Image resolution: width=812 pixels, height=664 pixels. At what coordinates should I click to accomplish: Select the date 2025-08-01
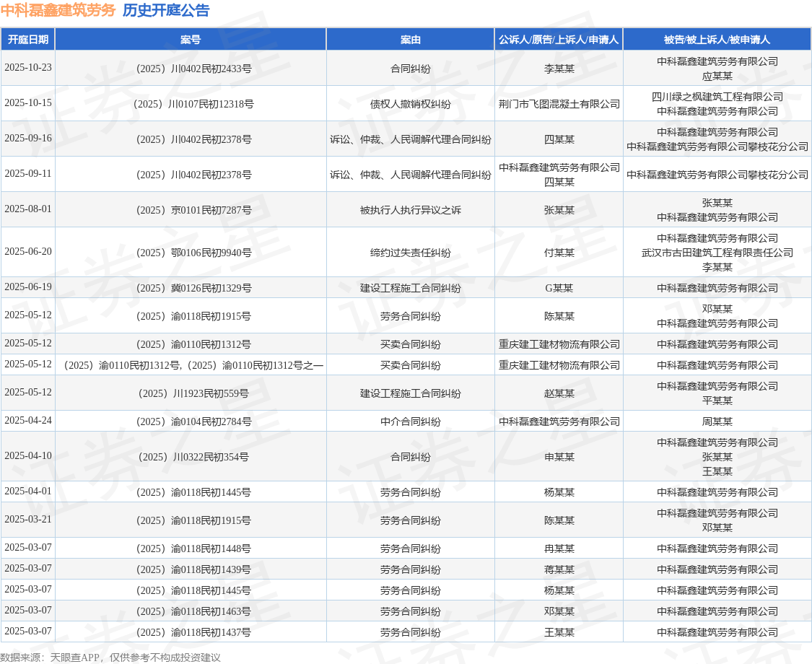28,209
